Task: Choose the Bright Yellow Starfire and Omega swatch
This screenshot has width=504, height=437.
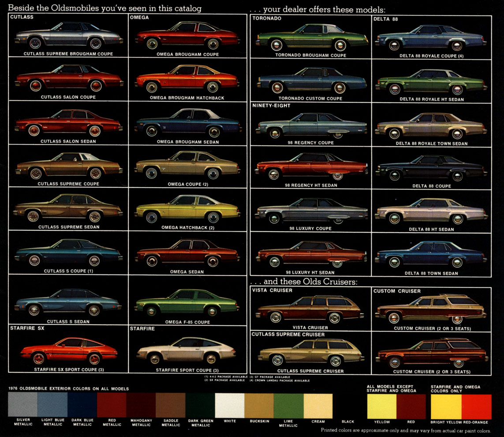Action: (x=446, y=407)
